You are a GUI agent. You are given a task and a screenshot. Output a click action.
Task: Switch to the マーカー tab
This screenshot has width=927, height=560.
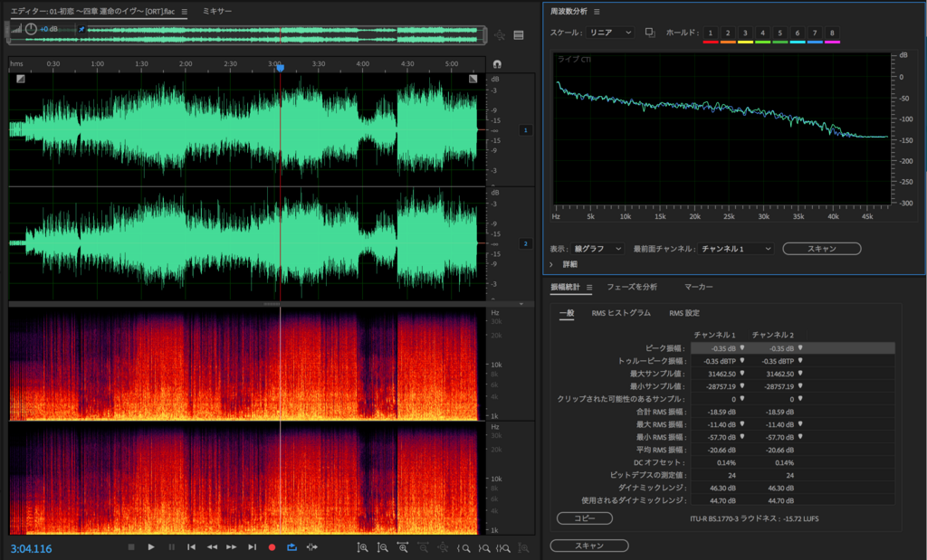tap(699, 287)
